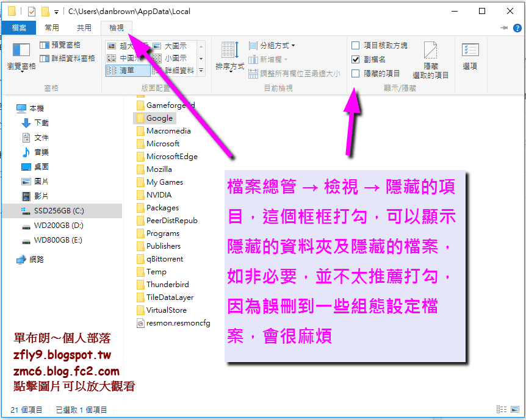The height and width of the screenshot is (420, 526).
Task: Select the PeerDistRepub folder
Action: click(x=167, y=221)
